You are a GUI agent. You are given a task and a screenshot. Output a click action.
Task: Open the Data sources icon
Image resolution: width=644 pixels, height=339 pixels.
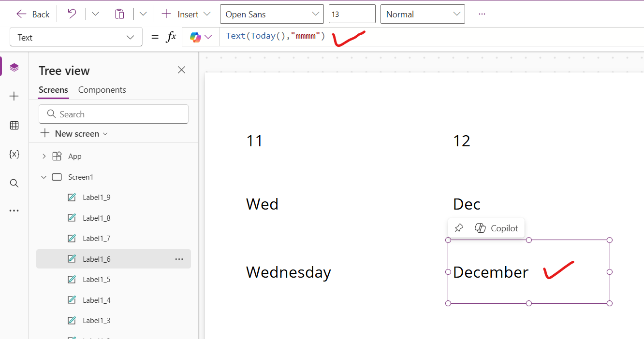click(x=14, y=125)
